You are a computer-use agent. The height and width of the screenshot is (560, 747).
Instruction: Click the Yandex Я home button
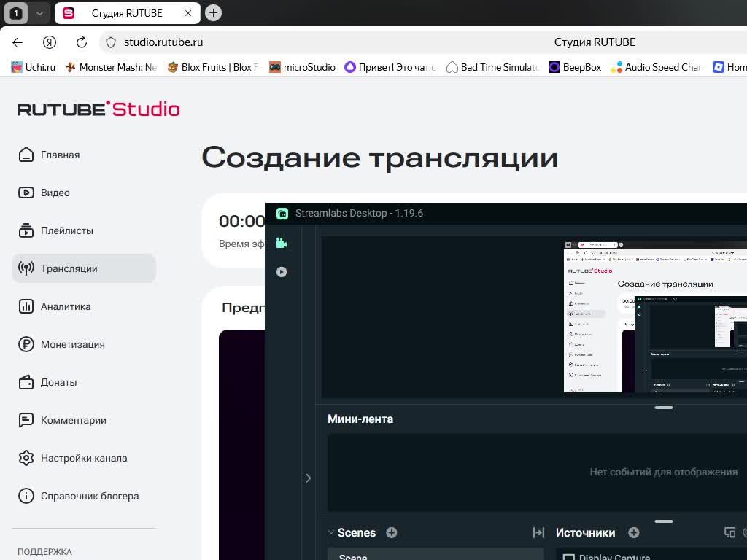(50, 42)
